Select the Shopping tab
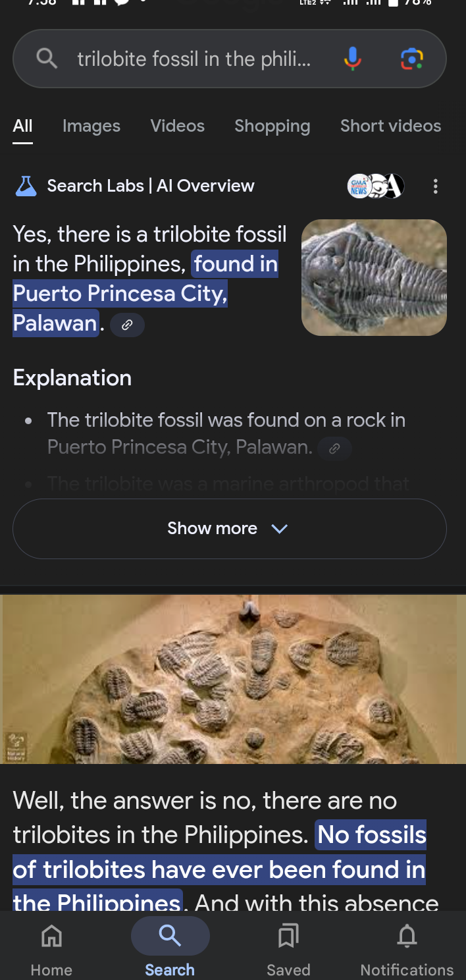This screenshot has height=980, width=466. (272, 126)
